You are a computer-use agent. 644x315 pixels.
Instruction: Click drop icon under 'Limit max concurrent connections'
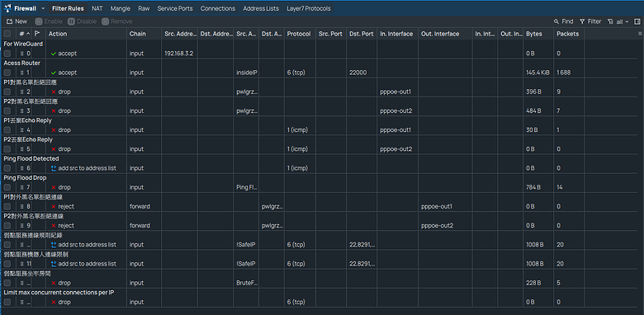[54, 302]
